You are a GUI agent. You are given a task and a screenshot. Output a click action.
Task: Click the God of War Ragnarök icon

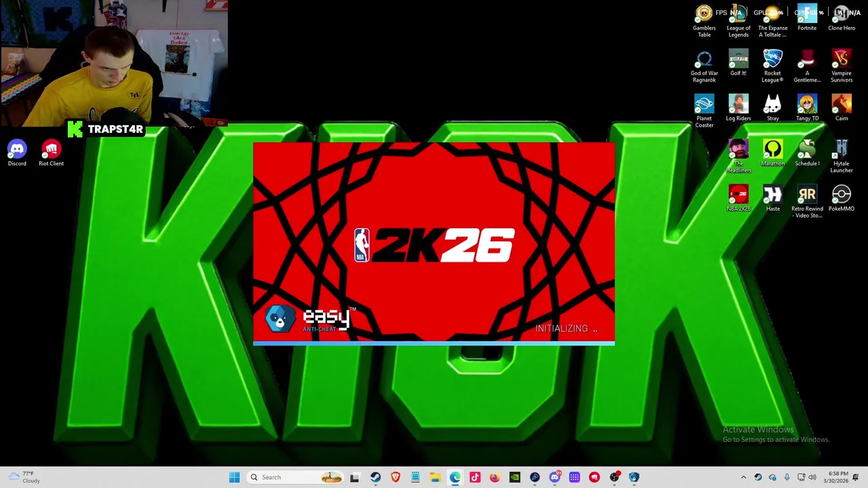click(x=704, y=66)
